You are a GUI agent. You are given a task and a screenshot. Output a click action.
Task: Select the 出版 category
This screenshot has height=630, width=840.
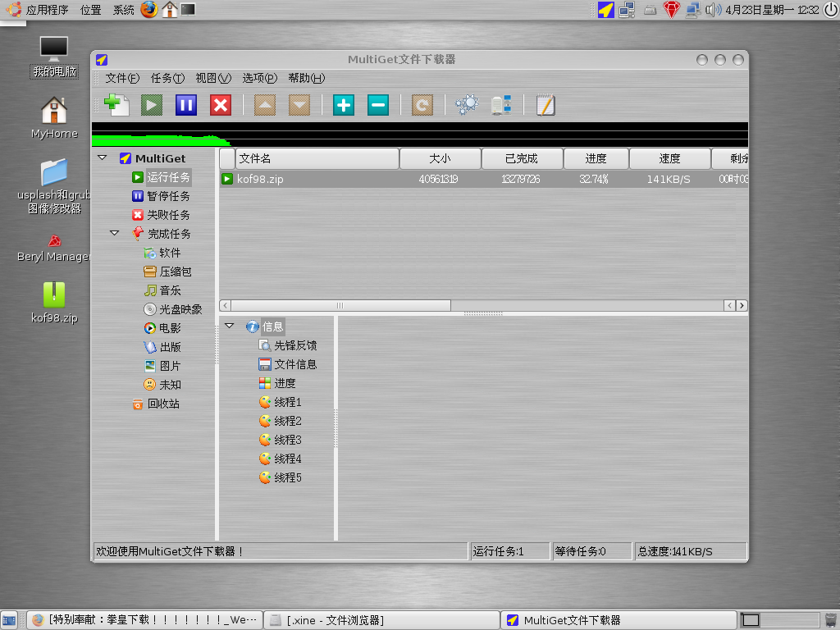(171, 347)
